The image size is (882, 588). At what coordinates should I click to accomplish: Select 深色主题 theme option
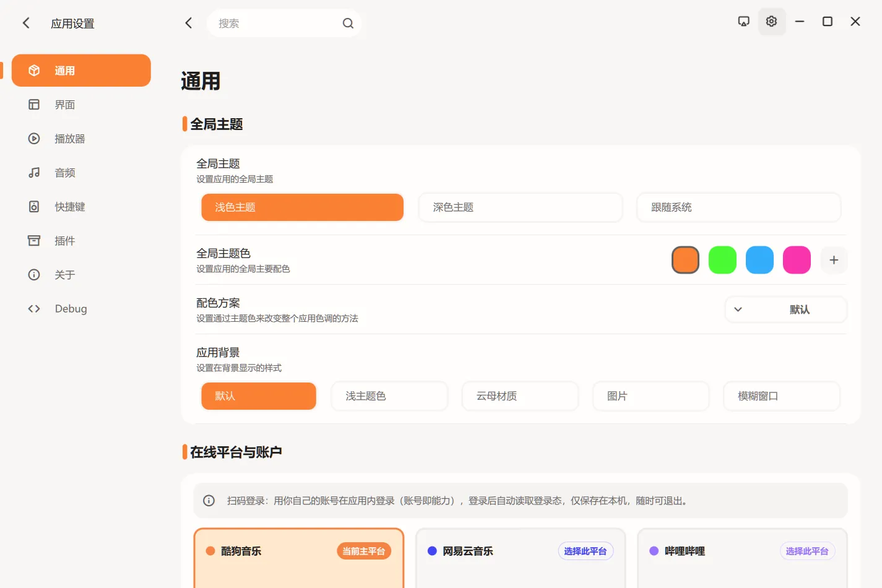(x=521, y=207)
